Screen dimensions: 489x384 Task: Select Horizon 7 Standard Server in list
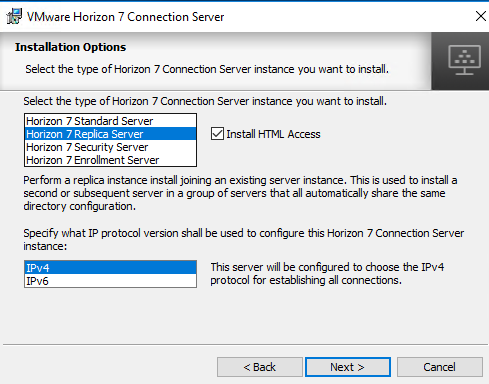pos(110,121)
